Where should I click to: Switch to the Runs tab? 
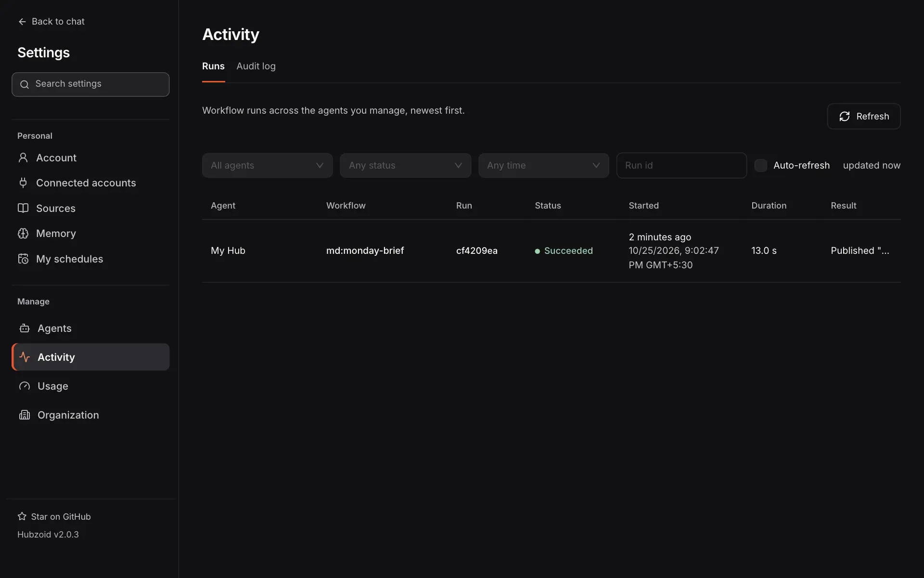pos(213,66)
